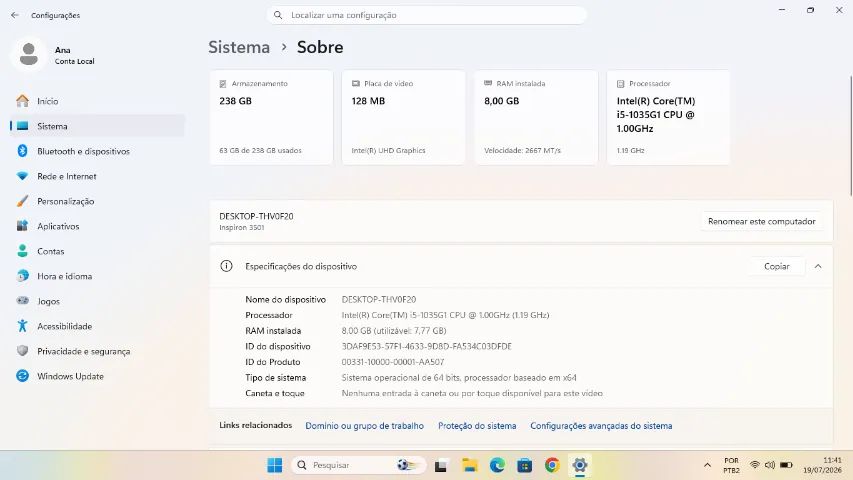This screenshot has height=480, width=853.
Task: Click the search magnifier icon in settings
Action: 278,15
